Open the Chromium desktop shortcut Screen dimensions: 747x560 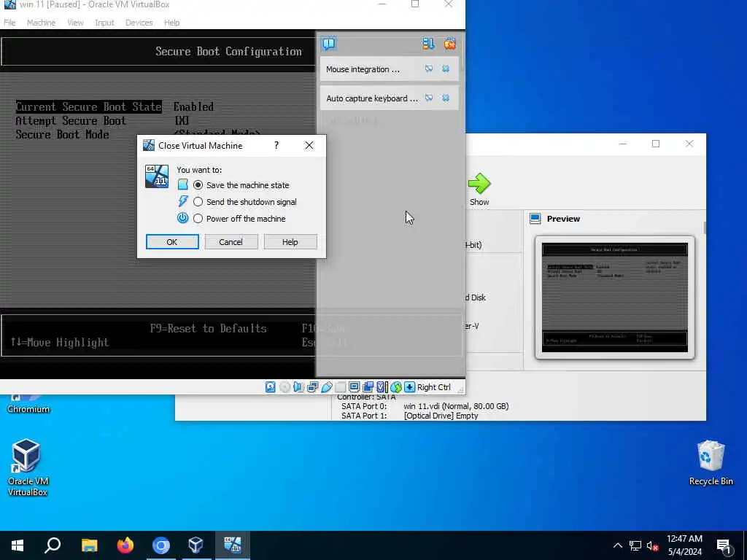point(28,404)
